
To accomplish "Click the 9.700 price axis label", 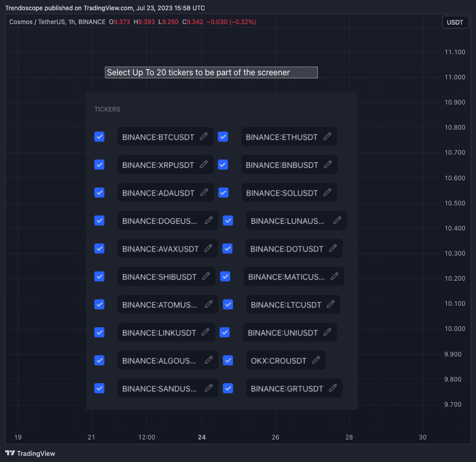I will point(452,404).
